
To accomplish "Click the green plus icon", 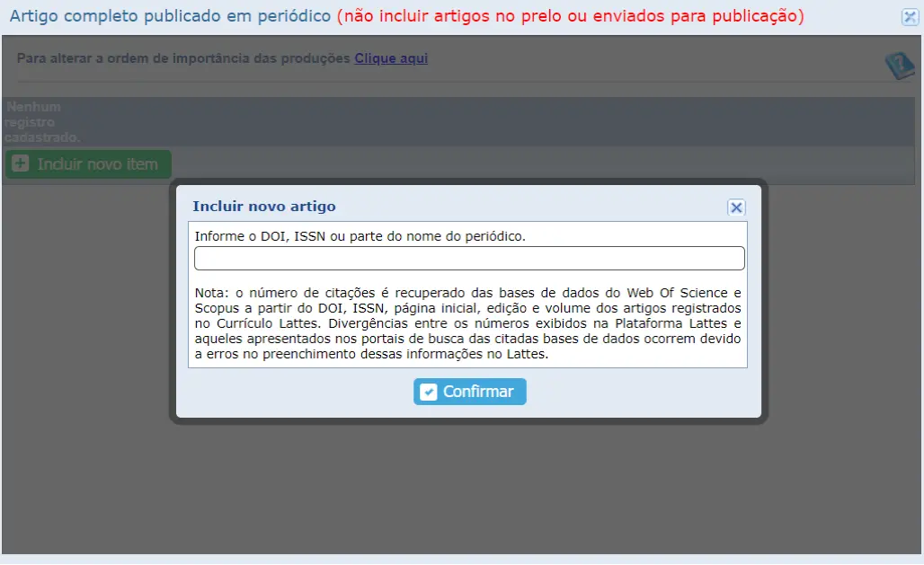I will [x=21, y=164].
